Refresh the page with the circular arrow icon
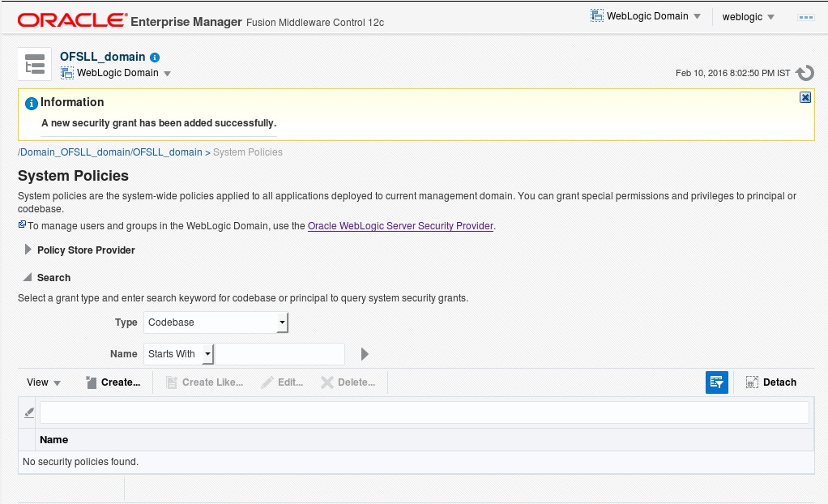Screen dimensions: 828x504 click(805, 73)
